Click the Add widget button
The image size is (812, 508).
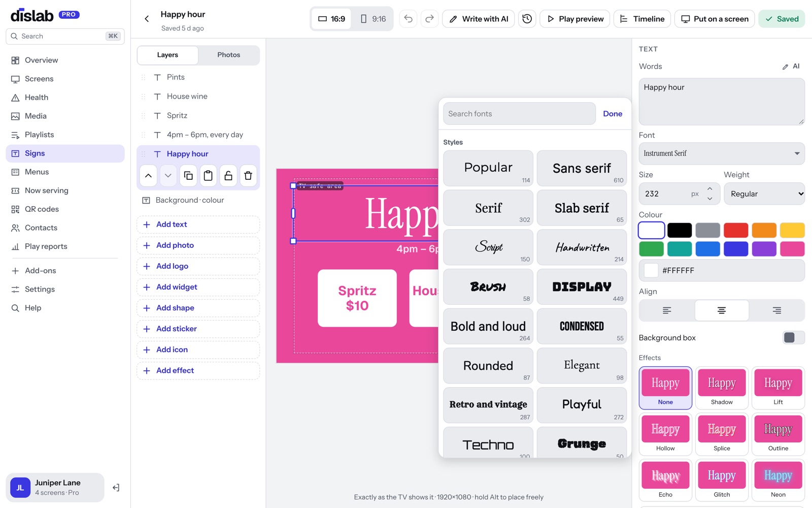click(198, 287)
